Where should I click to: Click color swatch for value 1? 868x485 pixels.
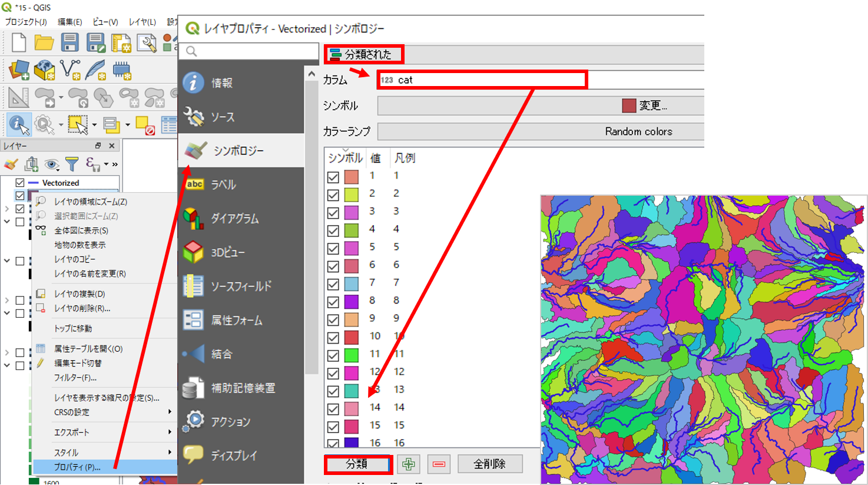coord(352,177)
